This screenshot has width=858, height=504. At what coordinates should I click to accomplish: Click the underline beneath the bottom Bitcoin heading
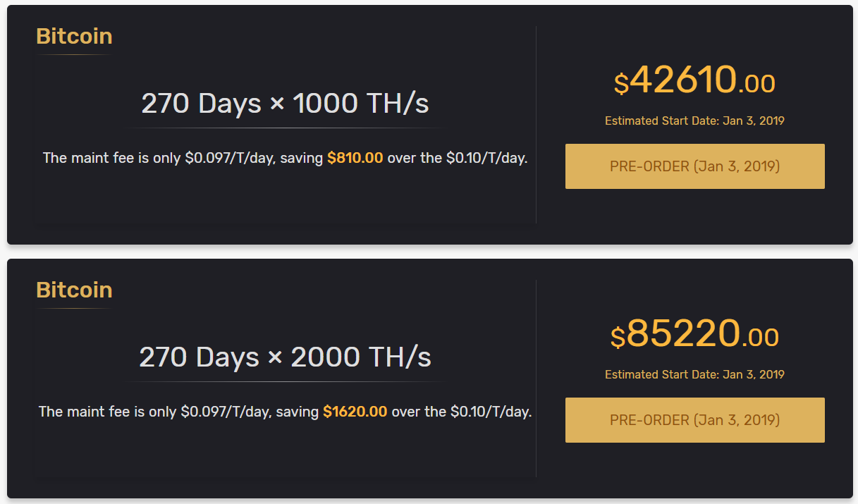coord(74,308)
